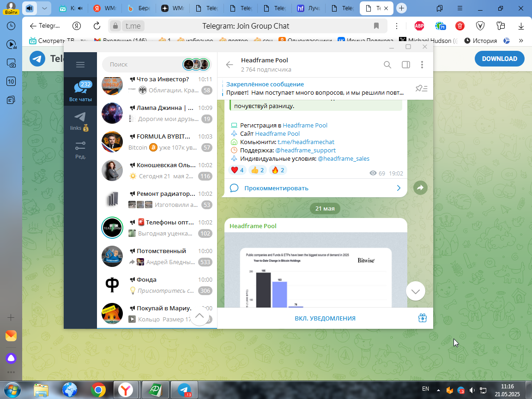Open the 'Потомственный' chat
Screen dimensions: 532x399
(157, 256)
